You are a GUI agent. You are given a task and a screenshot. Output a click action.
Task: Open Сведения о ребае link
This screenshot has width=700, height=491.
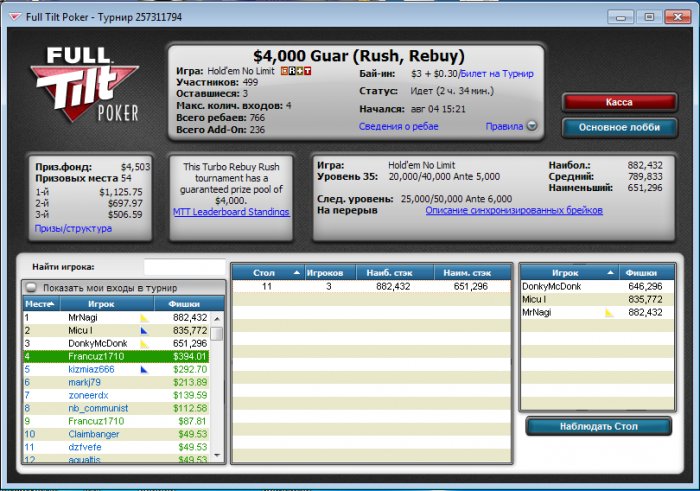[399, 126]
